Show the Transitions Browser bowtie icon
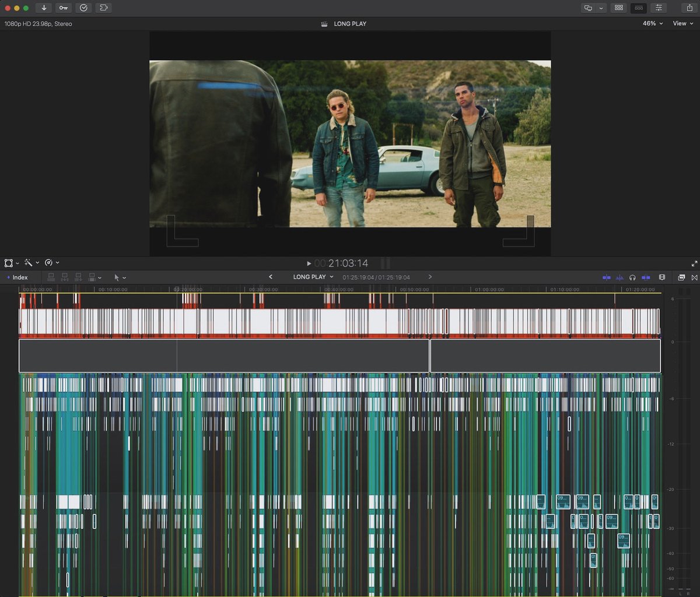This screenshot has width=700, height=597. tap(694, 278)
